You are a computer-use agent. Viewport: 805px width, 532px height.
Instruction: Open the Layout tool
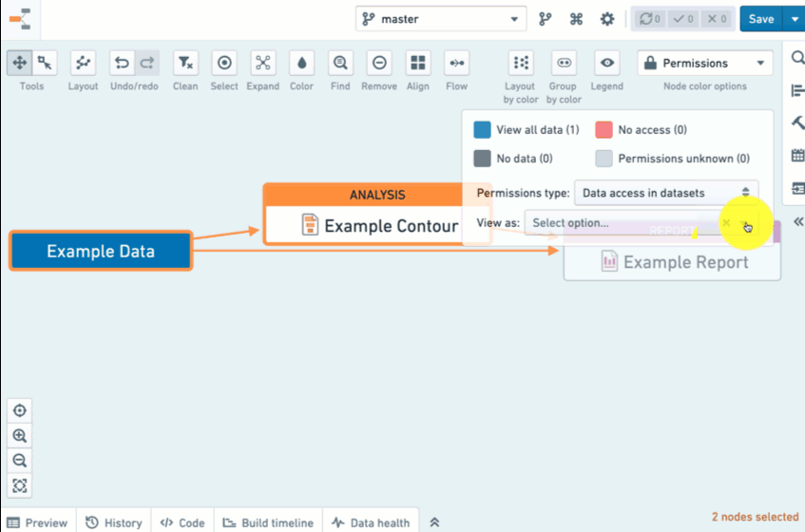point(83,63)
